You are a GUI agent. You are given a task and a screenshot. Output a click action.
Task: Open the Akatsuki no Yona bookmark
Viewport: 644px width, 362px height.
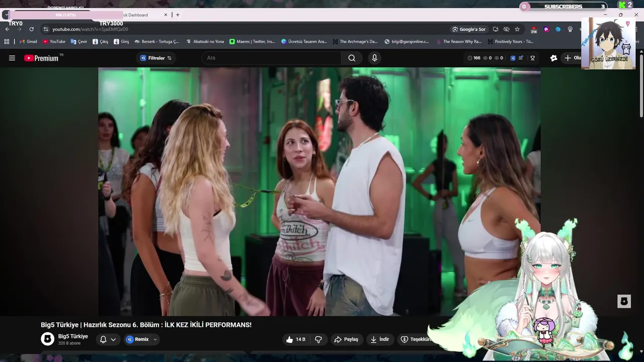205,42
